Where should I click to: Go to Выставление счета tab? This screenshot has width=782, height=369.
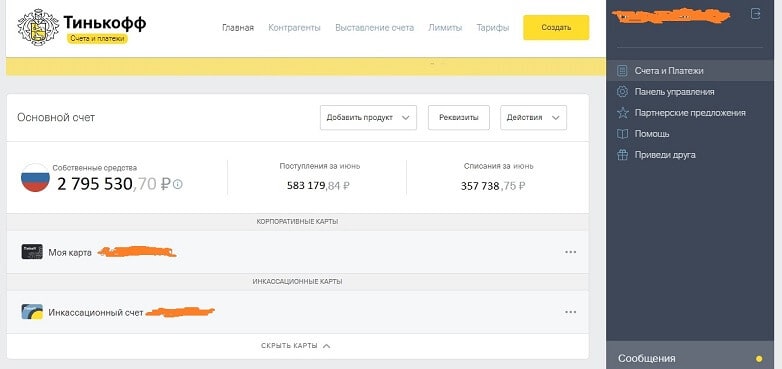pos(374,27)
